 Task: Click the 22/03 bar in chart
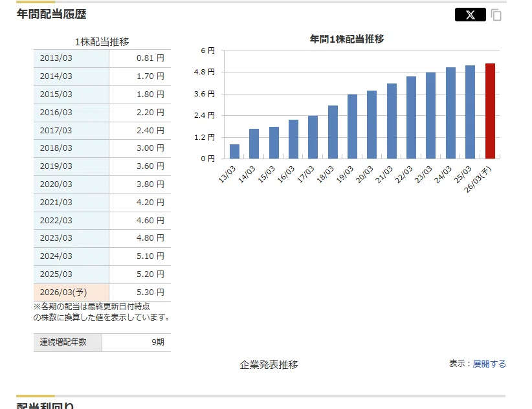click(x=411, y=117)
